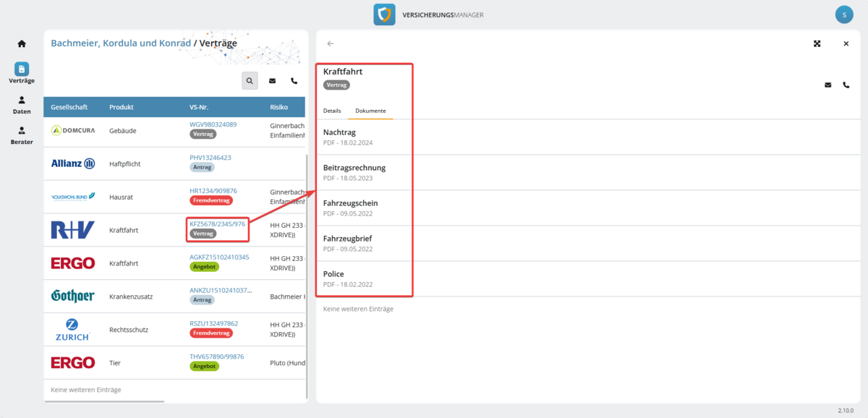This screenshot has width=868, height=418.
Task: Click the user avatar in top right
Action: (x=843, y=14)
